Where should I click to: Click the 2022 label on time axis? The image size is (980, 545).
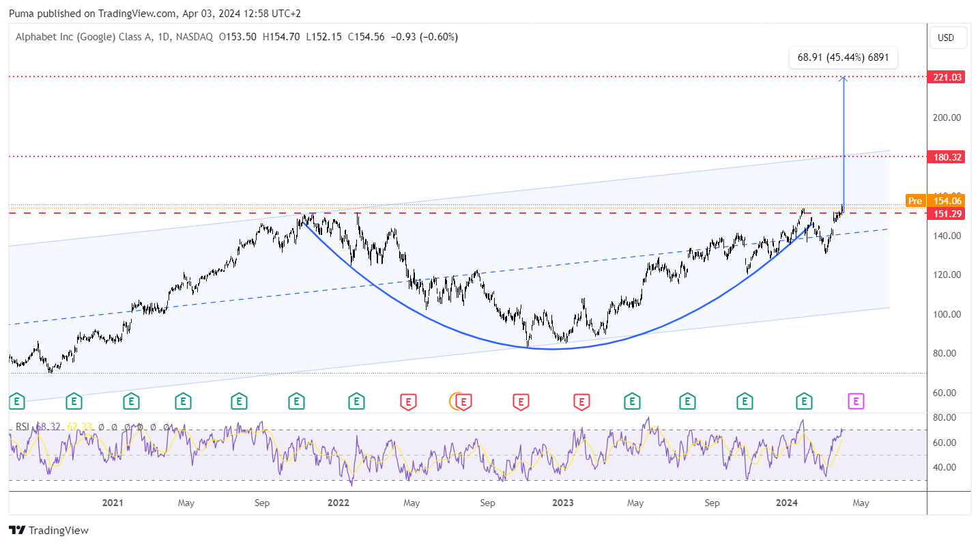pos(338,503)
